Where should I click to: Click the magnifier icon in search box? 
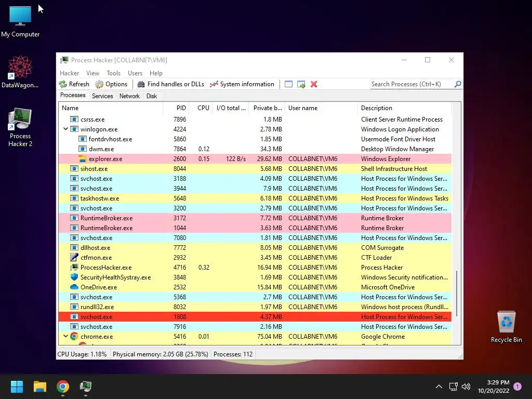[x=458, y=84]
